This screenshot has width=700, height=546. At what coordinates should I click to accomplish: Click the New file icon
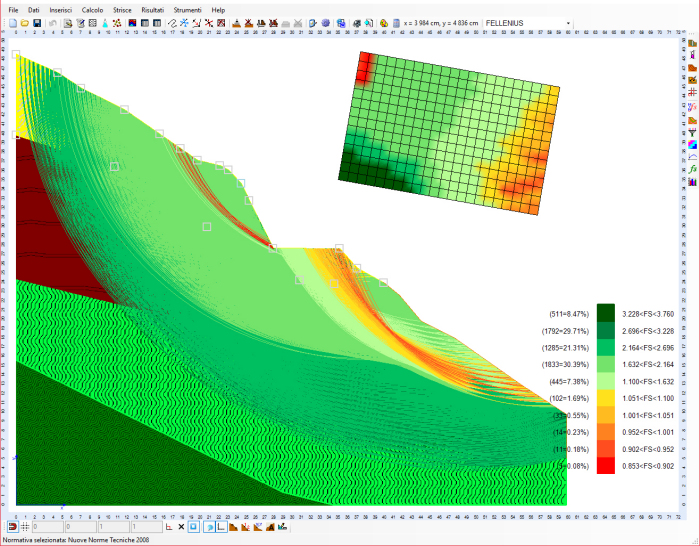point(11,22)
